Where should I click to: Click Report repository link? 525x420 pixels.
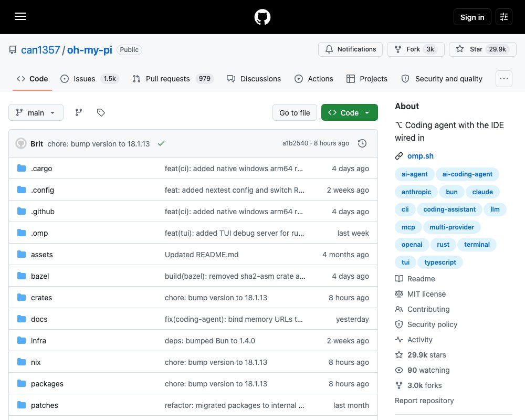[424, 401]
